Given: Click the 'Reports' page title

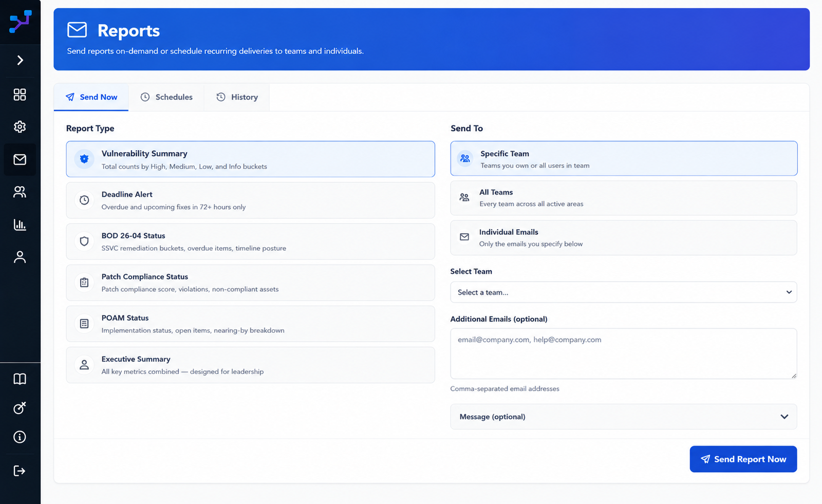Looking at the screenshot, I should tap(128, 31).
